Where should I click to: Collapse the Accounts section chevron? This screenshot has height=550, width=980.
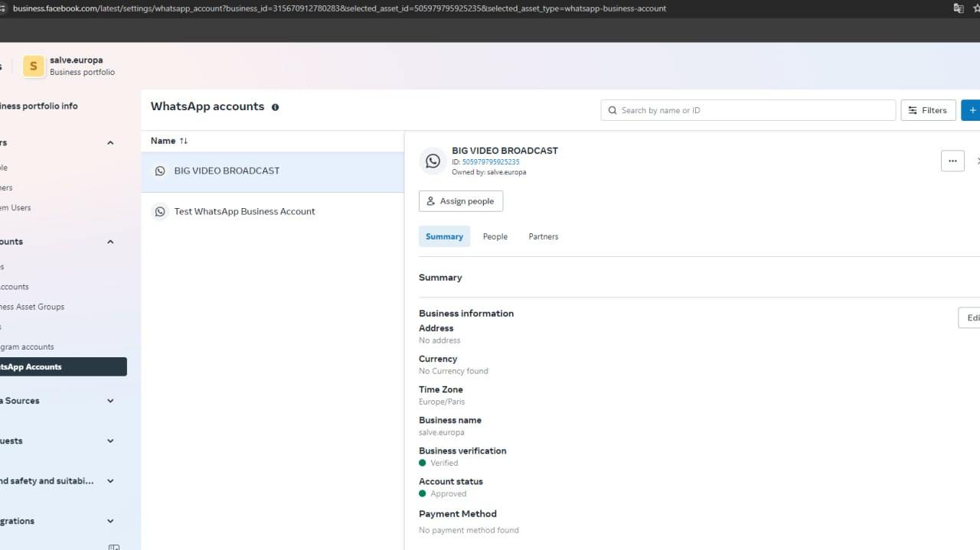click(110, 242)
